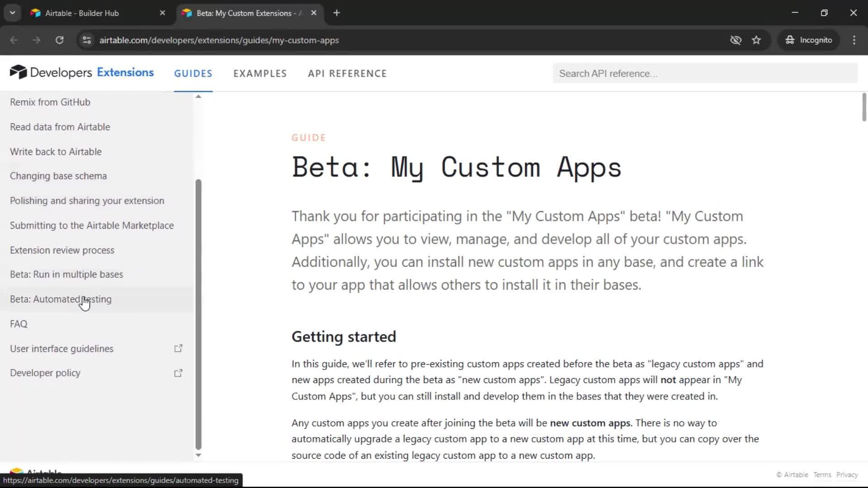This screenshot has width=868, height=488.
Task: Bookmark this page with the star icon
Action: click(x=756, y=40)
